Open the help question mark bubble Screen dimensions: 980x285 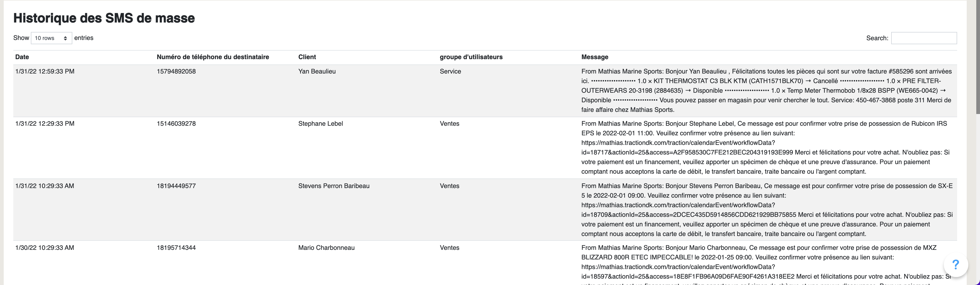[x=955, y=264]
